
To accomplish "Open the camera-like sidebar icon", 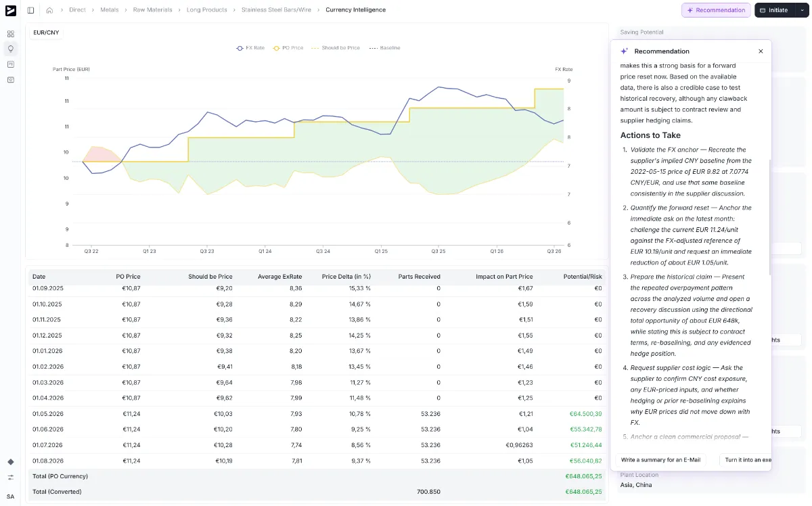I will pyautogui.click(x=10, y=80).
